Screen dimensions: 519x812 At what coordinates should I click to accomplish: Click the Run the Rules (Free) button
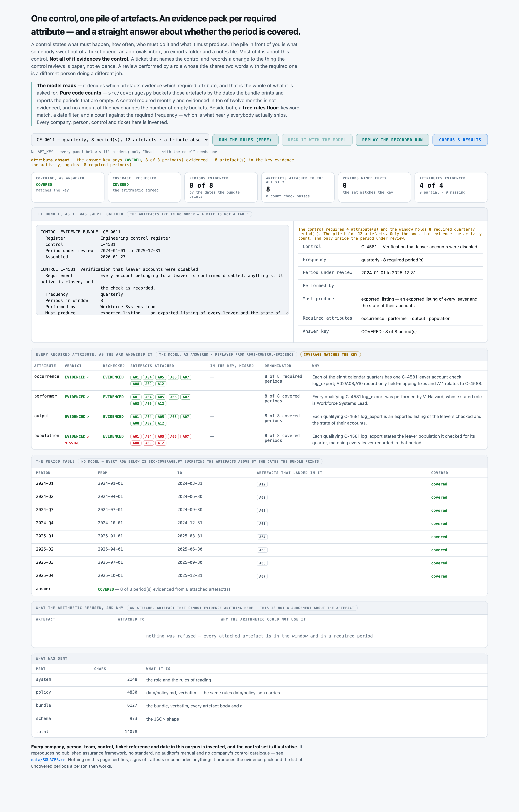(x=245, y=140)
